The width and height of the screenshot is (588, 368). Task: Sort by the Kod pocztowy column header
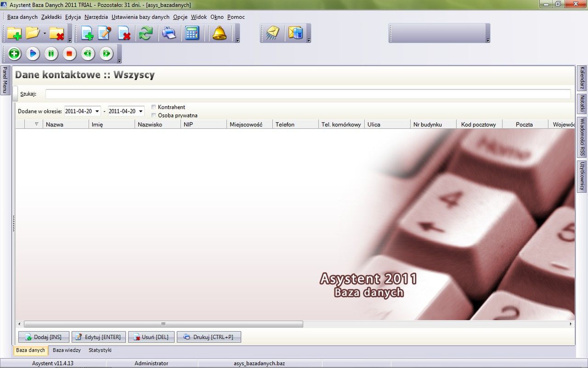click(x=480, y=124)
